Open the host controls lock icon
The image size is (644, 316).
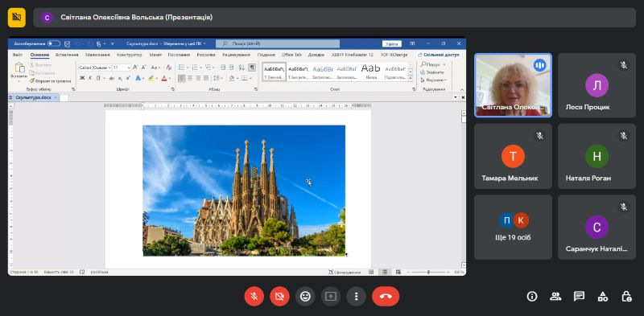[x=626, y=297]
